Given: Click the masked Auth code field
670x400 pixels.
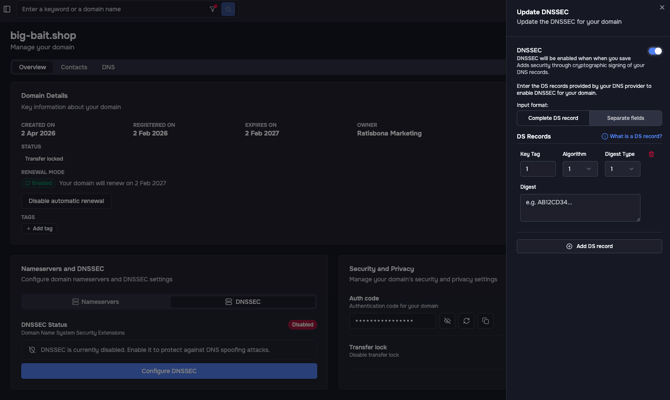Looking at the screenshot, I should coord(392,321).
